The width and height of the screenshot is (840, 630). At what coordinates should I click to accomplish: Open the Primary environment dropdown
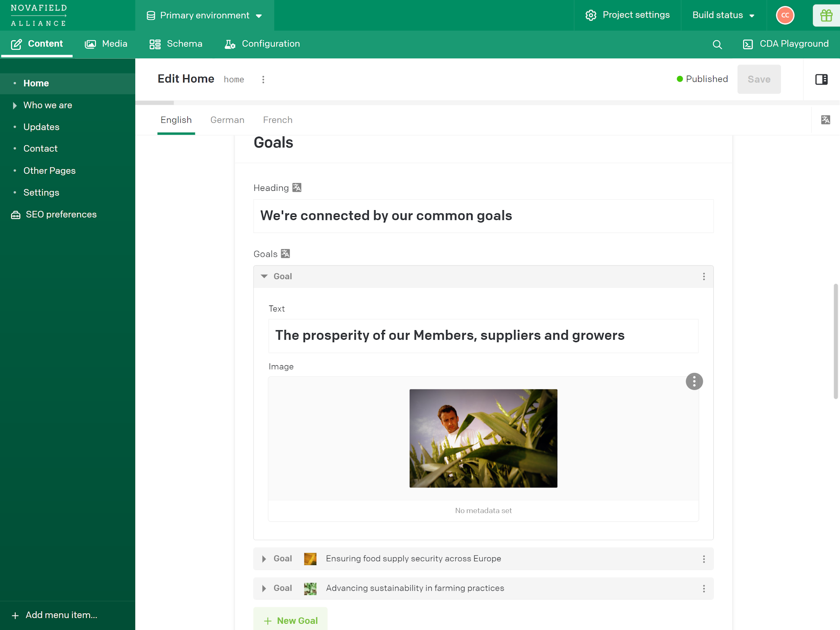(x=205, y=16)
